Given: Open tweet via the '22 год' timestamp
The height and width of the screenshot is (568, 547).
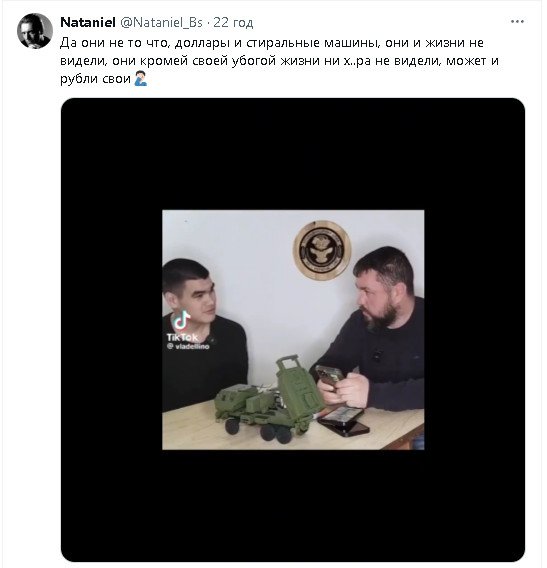Looking at the screenshot, I should tap(233, 22).
